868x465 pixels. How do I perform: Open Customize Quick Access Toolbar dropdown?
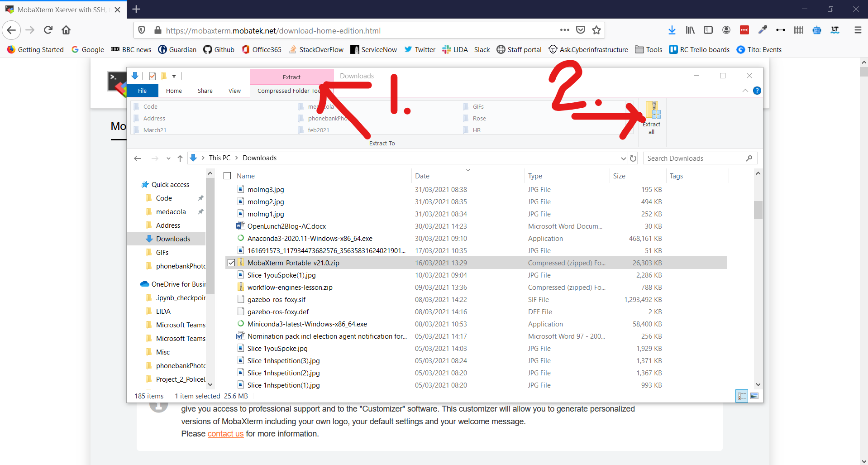(x=174, y=77)
